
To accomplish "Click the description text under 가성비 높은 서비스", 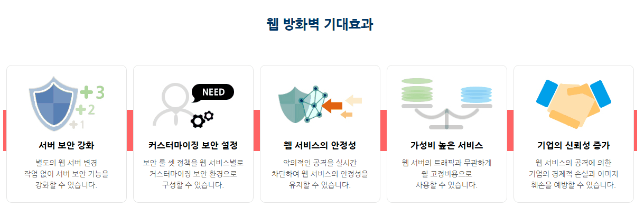I will click(447, 173).
